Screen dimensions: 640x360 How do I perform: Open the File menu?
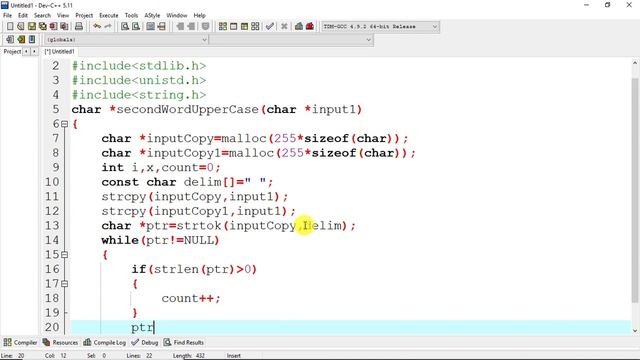[x=7, y=16]
